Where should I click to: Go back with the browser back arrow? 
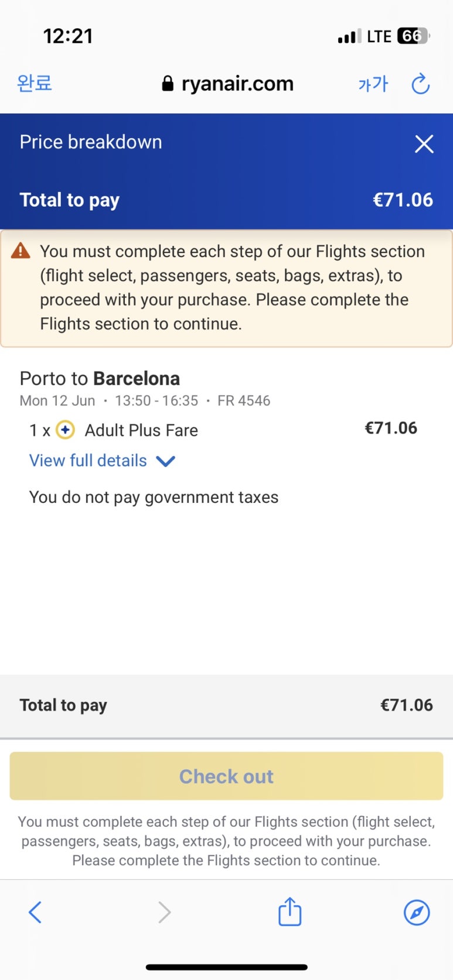point(35,912)
